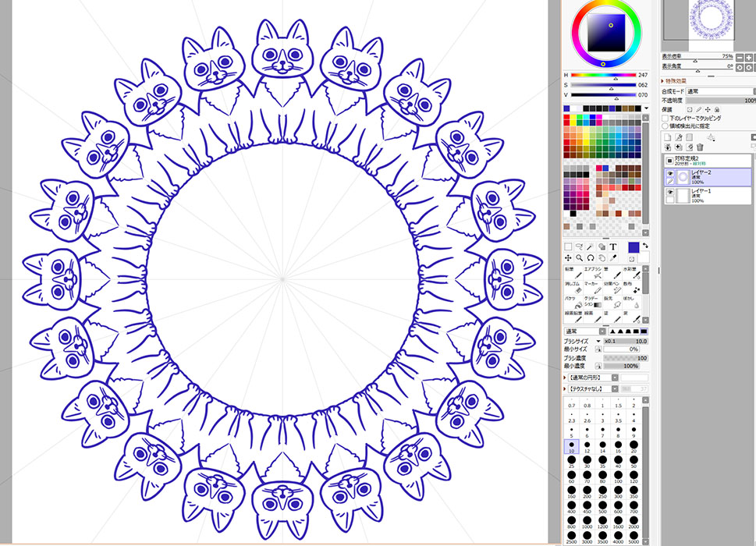Expand the brush texture settings triangle

tap(565, 389)
